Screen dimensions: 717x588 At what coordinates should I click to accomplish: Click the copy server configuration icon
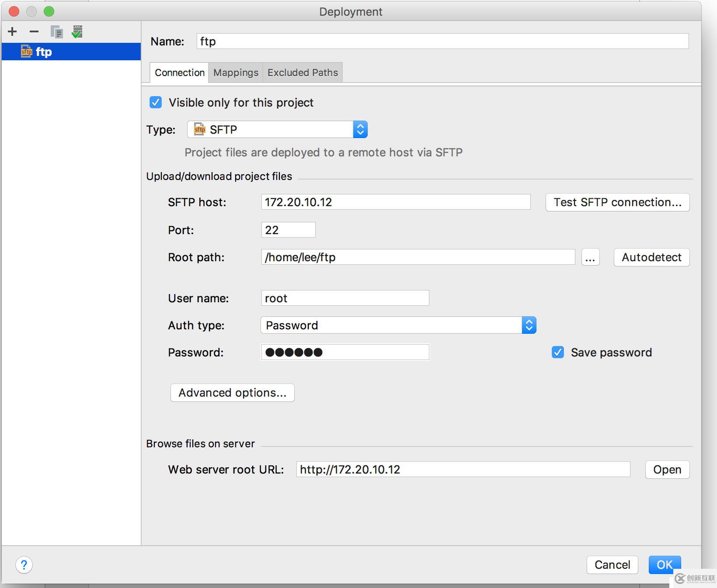[x=56, y=32]
